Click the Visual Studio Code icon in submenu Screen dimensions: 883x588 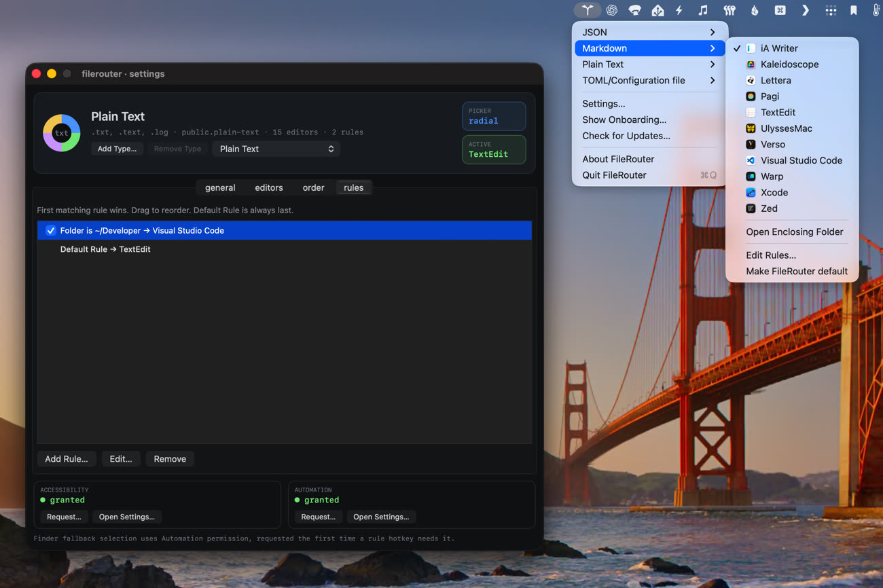click(751, 160)
